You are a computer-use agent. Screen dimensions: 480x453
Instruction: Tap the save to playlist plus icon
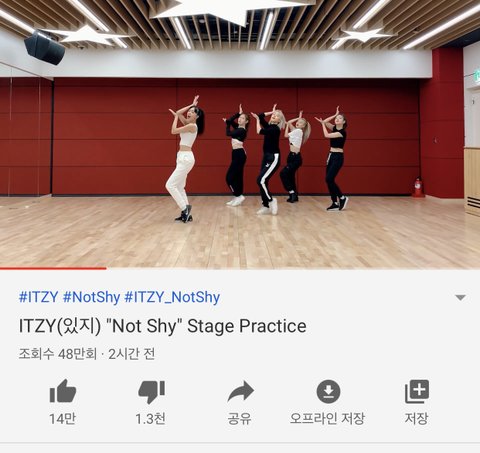coord(417,391)
